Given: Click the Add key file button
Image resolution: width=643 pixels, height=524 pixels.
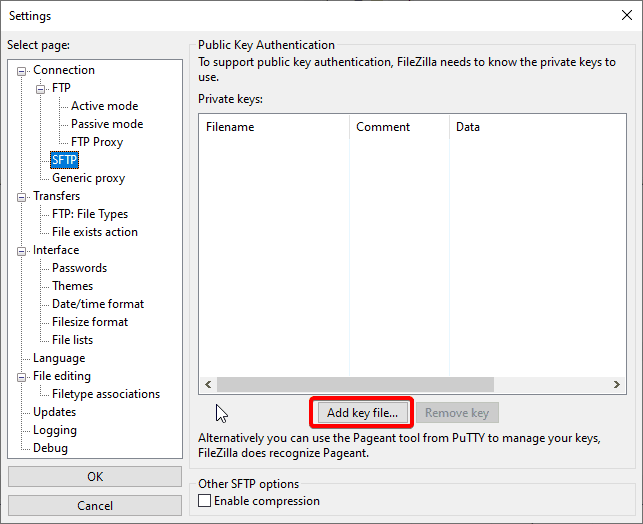Looking at the screenshot, I should [x=362, y=412].
